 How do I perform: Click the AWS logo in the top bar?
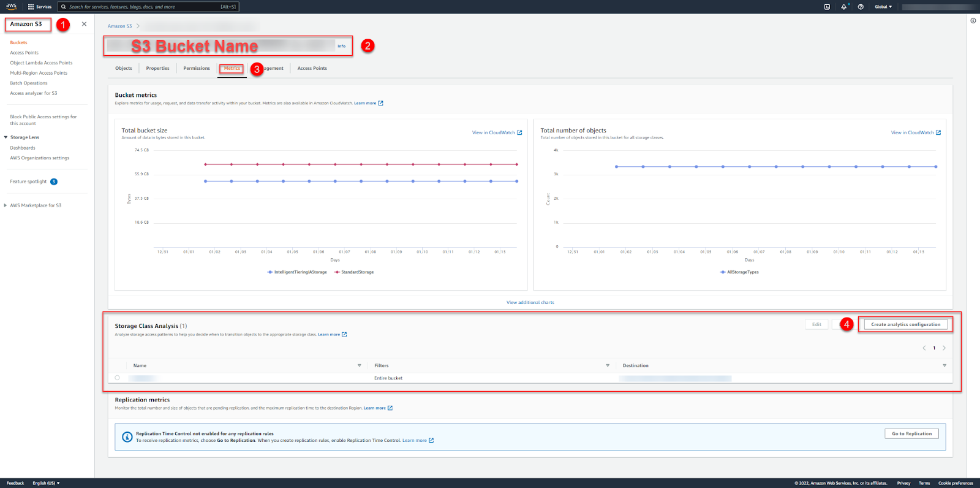11,6
